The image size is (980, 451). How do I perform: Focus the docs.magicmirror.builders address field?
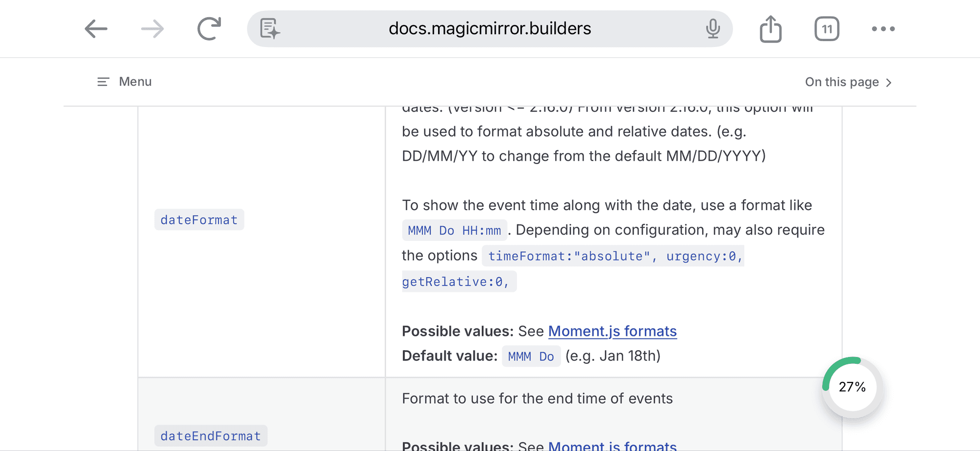click(490, 29)
